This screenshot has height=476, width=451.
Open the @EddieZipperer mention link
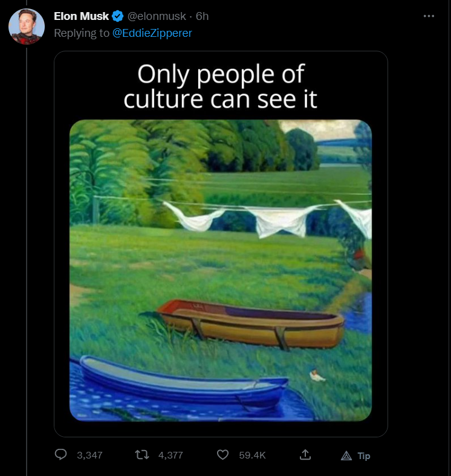point(152,33)
